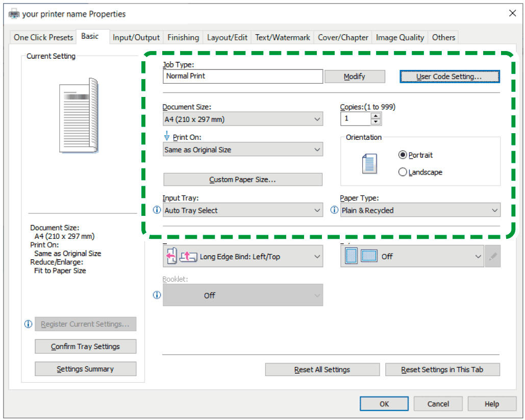This screenshot has height=420, width=525.
Task: Click inside the Copies number field
Action: tap(356, 118)
